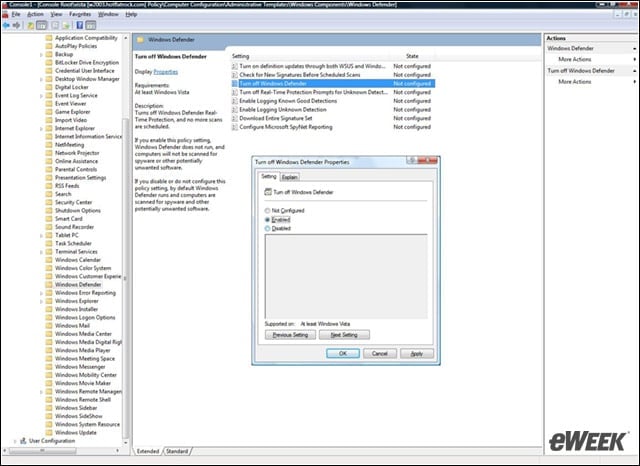Click the folder icon of Game Explorer
This screenshot has width=640, height=466.
pos(49,112)
